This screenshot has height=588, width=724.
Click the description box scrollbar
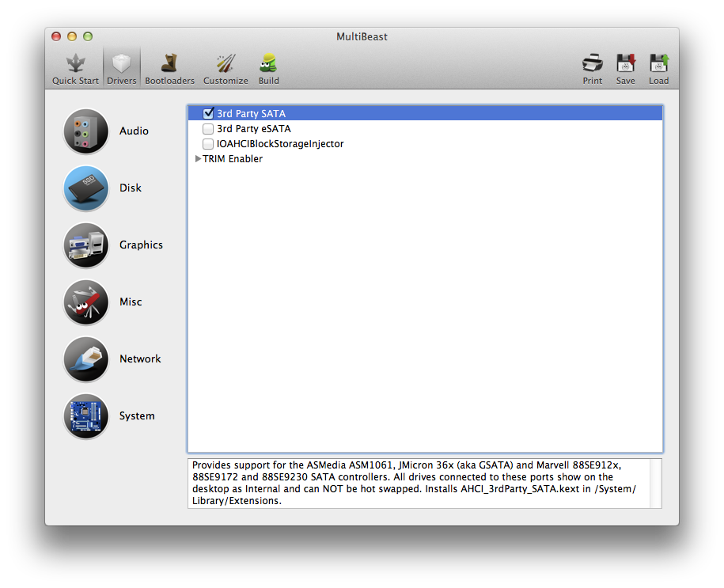656,484
